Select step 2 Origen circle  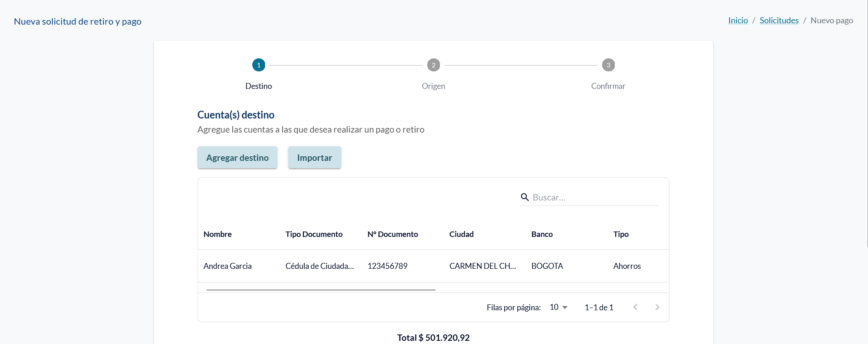pyautogui.click(x=434, y=65)
